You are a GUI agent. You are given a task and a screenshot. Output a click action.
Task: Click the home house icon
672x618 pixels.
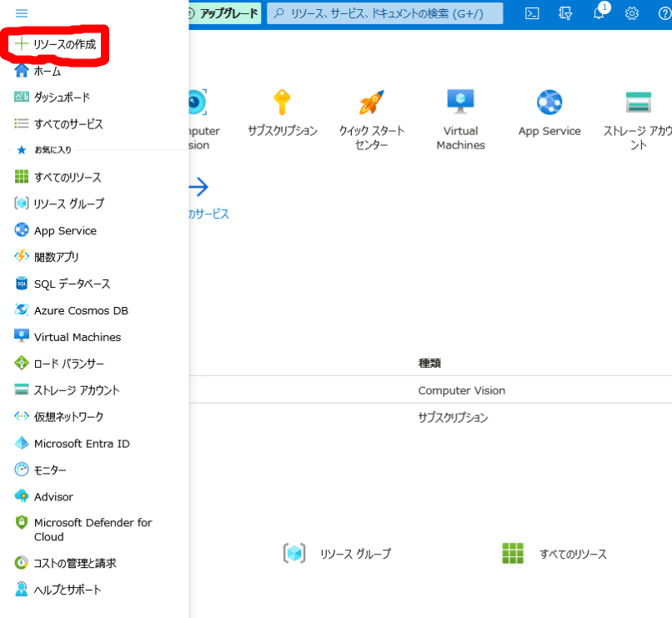(22, 71)
